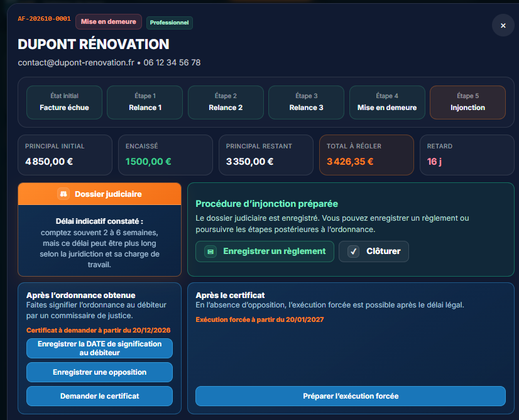
Task: Click the Après le certificat heading
Action: (230, 295)
